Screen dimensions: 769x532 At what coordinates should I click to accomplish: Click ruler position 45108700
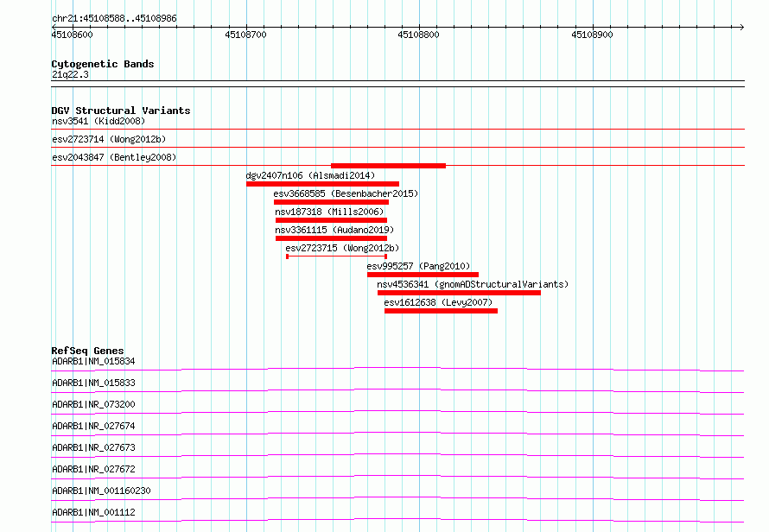tap(245, 35)
